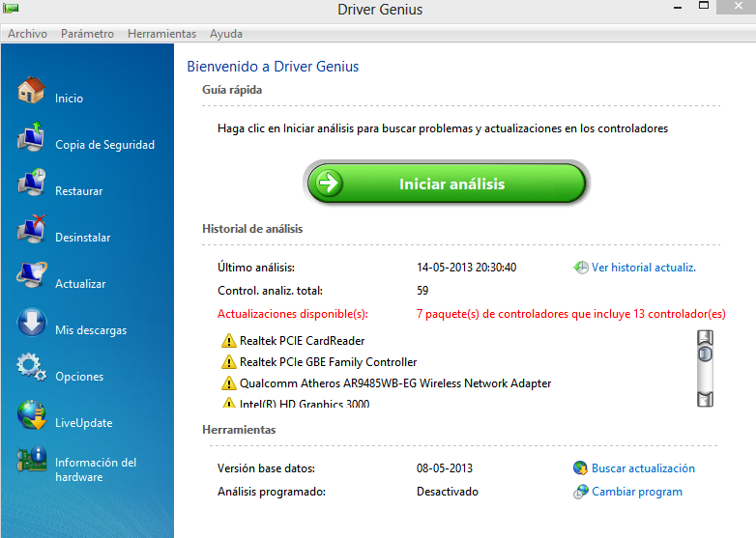Select Qualcomm Atheros AR9485WB-EG Wireless Network Adapter
The image size is (756, 538).
395,383
